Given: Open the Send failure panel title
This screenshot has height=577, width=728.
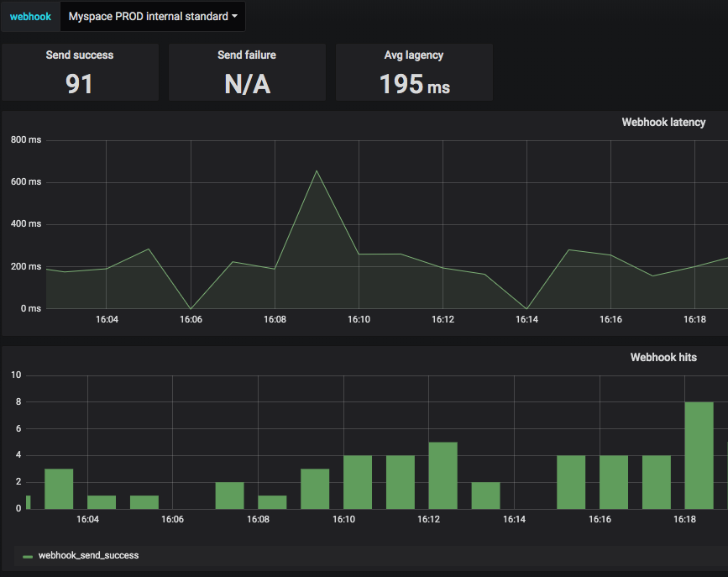Looking at the screenshot, I should point(247,55).
